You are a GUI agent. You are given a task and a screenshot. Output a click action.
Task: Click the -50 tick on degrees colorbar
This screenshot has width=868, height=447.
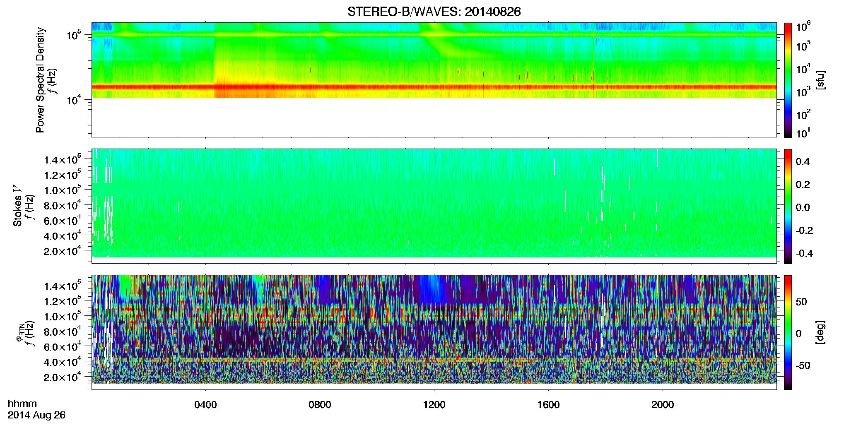point(803,365)
